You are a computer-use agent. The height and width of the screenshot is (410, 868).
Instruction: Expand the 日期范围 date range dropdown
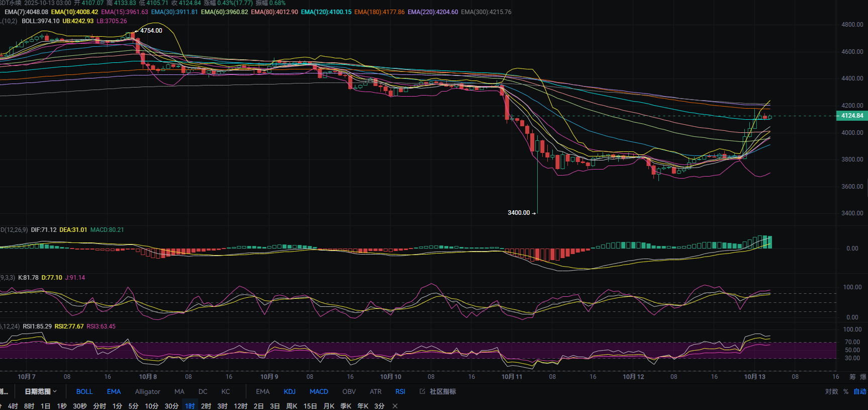coord(41,391)
